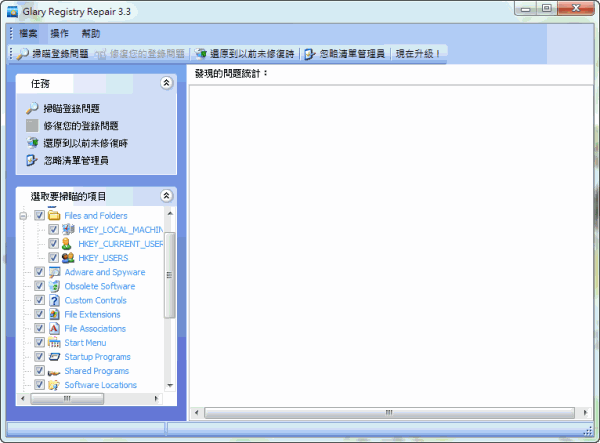The width and height of the screenshot is (600, 443).
Task: Uncheck the Shared Programs checkbox
Action: pos(39,371)
